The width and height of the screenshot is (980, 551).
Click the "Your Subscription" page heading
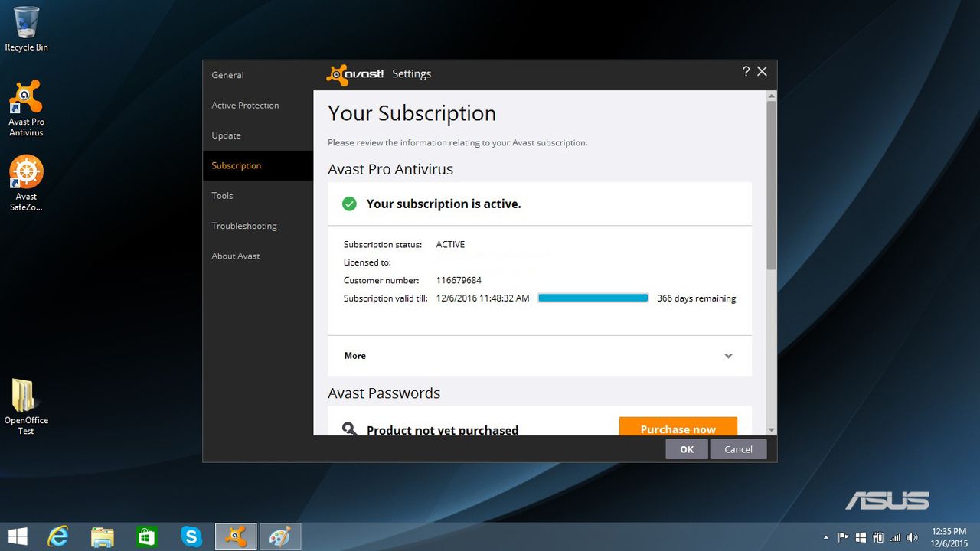click(412, 113)
